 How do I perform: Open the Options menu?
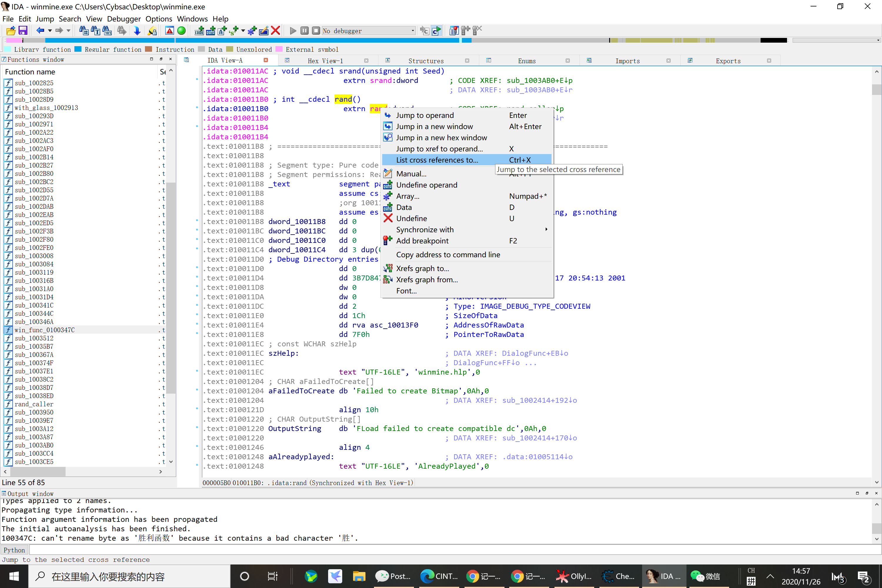(159, 19)
